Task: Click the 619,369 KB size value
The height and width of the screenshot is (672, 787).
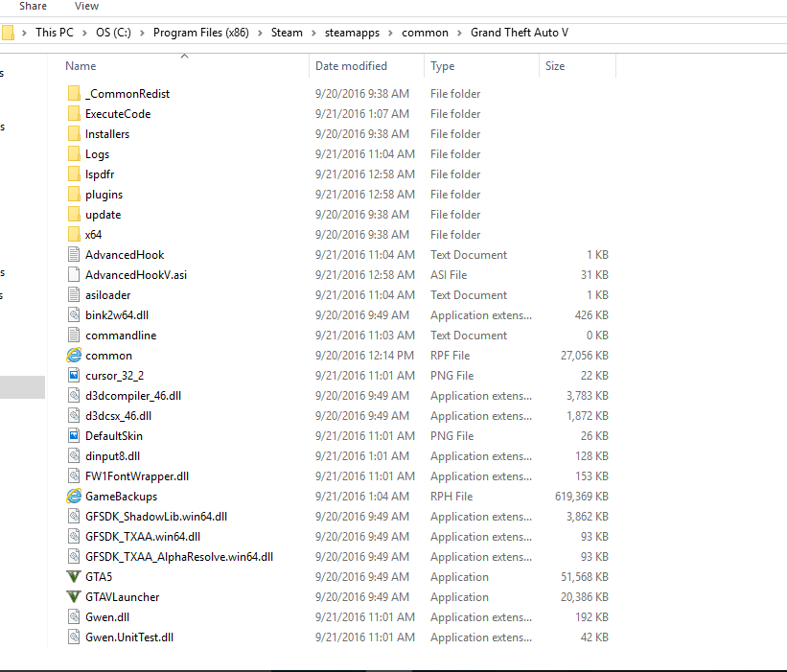Action: (582, 497)
